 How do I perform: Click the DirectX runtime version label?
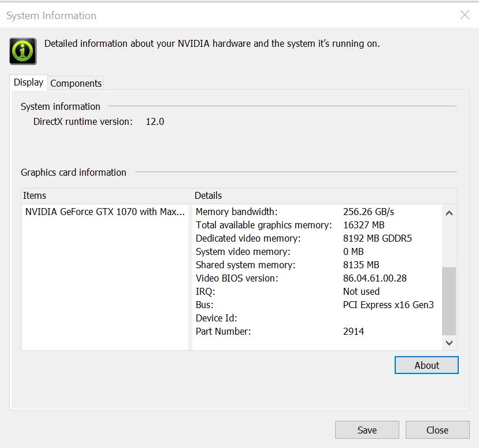83,121
